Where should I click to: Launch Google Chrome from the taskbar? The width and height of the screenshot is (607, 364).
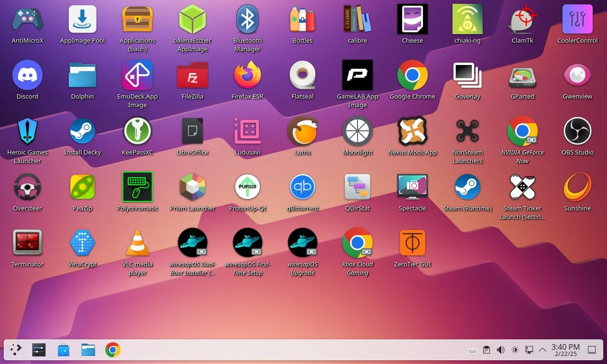coord(112,350)
